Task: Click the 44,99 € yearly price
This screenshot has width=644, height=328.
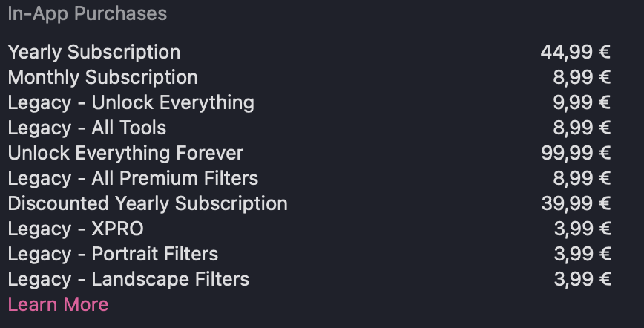Action: point(575,52)
